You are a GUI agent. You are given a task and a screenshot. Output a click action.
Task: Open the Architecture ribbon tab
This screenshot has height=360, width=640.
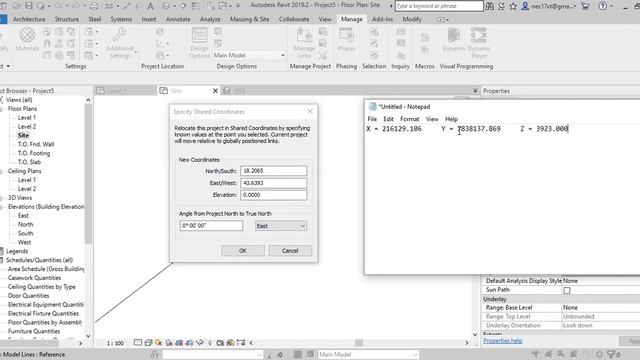(x=29, y=19)
